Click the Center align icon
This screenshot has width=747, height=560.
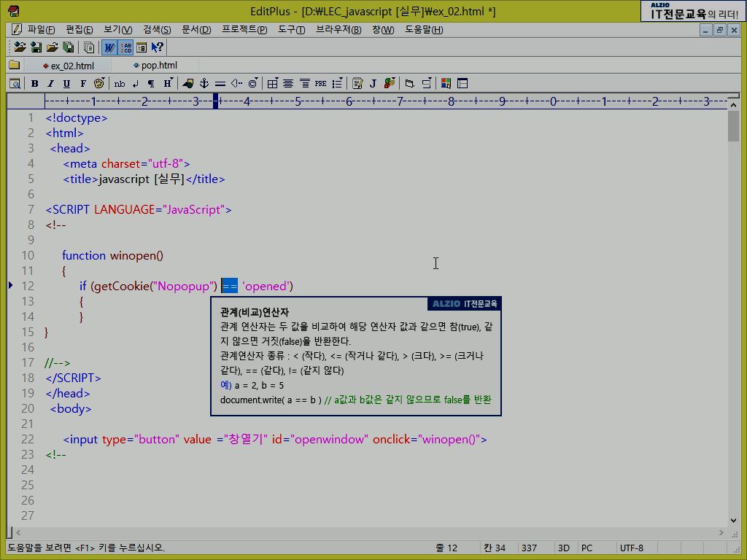click(288, 84)
